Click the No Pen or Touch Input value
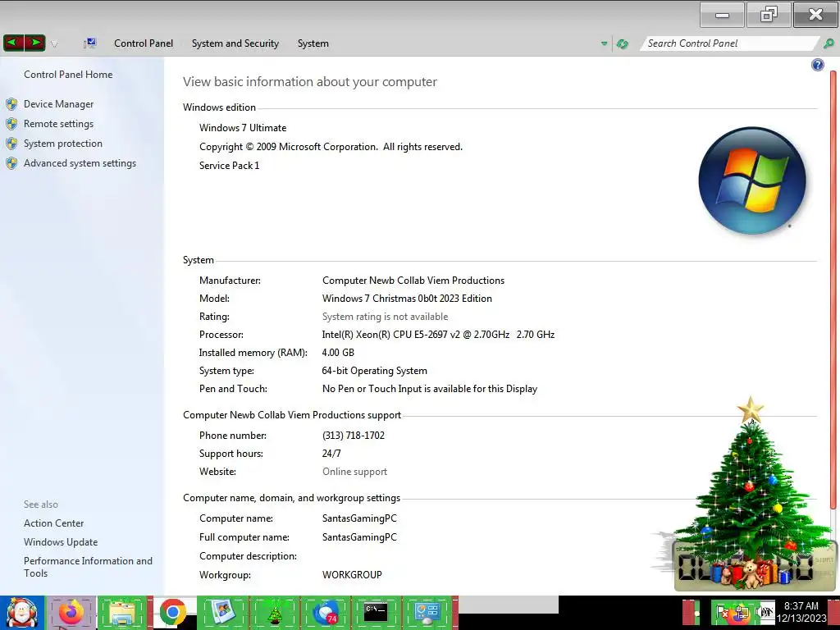The image size is (840, 630). click(x=430, y=389)
